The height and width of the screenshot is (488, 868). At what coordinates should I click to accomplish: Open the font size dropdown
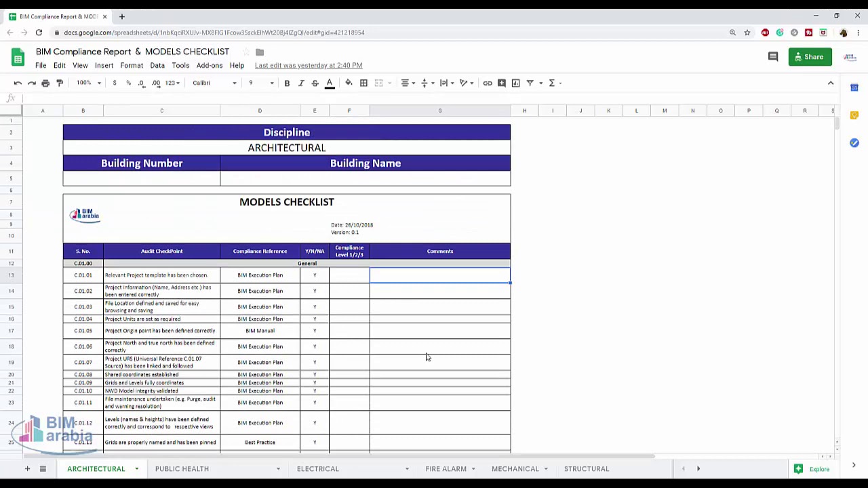(x=260, y=83)
